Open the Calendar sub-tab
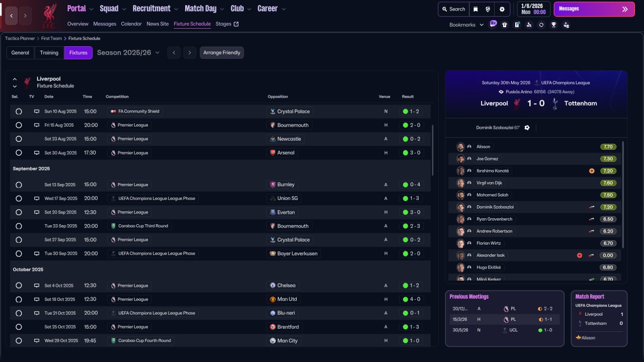Screen dimensions: 644x362 coord(131,24)
